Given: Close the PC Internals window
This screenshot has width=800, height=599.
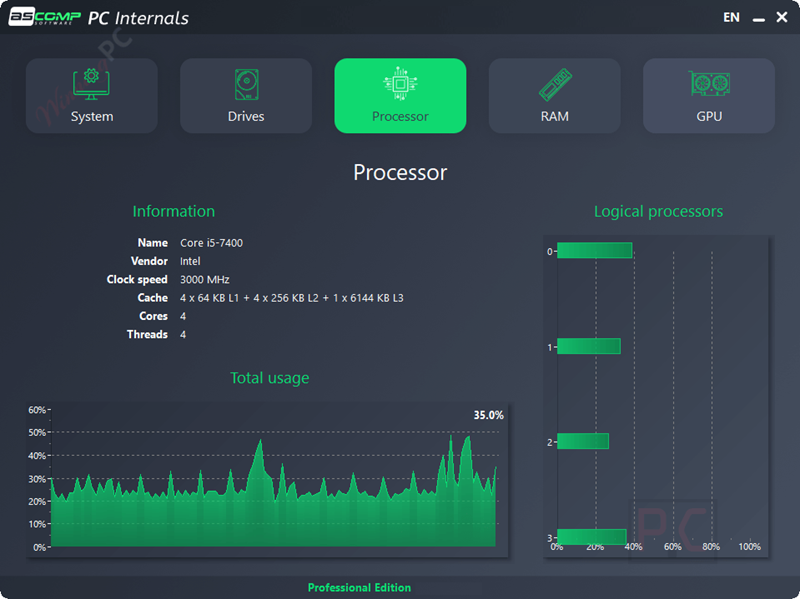Looking at the screenshot, I should click(x=782, y=17).
